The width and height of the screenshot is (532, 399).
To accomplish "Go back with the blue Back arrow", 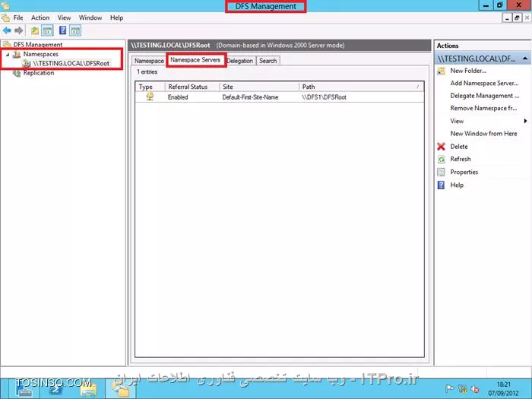I will 7,31.
